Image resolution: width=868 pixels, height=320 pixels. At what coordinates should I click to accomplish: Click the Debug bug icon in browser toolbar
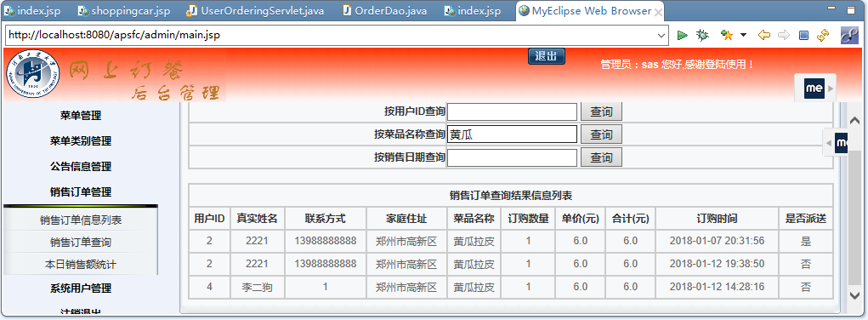point(702,35)
